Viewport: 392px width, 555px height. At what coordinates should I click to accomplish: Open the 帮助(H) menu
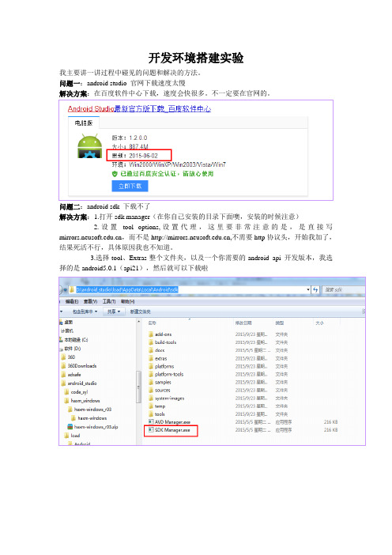click(128, 301)
